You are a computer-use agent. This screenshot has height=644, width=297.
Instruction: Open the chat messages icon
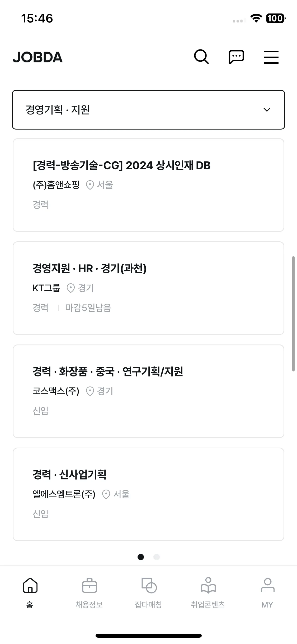pyautogui.click(x=236, y=57)
